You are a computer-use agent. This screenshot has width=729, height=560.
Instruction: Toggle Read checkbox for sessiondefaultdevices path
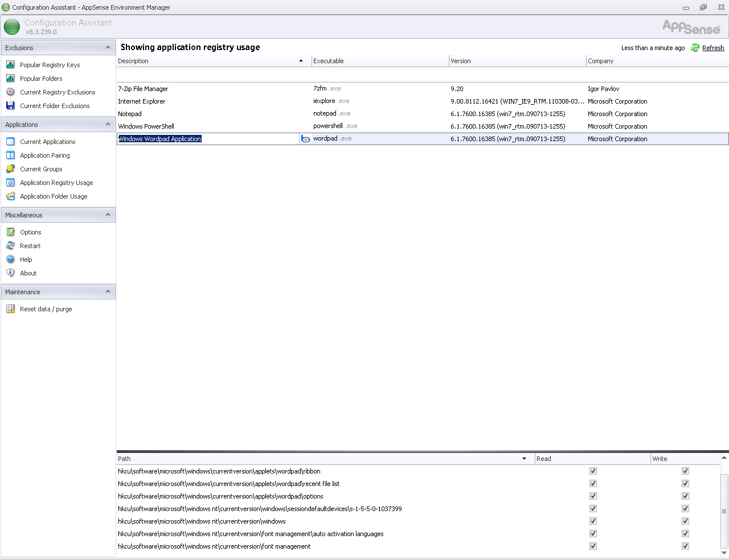pos(593,508)
